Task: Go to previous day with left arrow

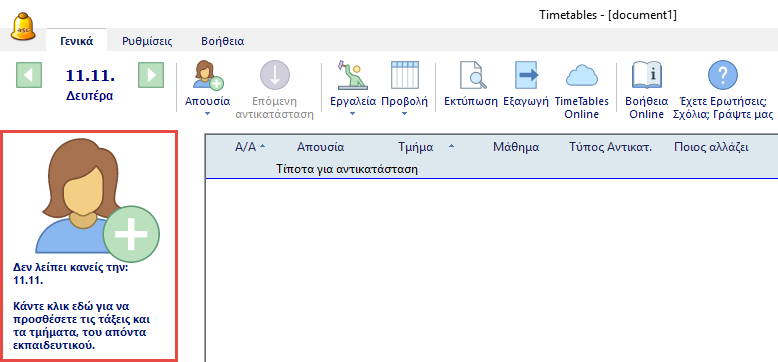Action: tap(29, 75)
